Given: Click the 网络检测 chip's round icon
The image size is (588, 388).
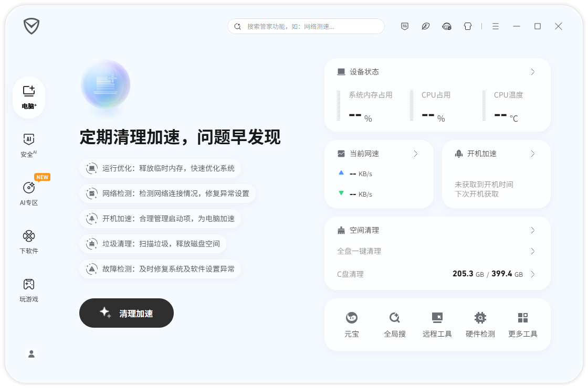Looking at the screenshot, I should click(x=91, y=193).
